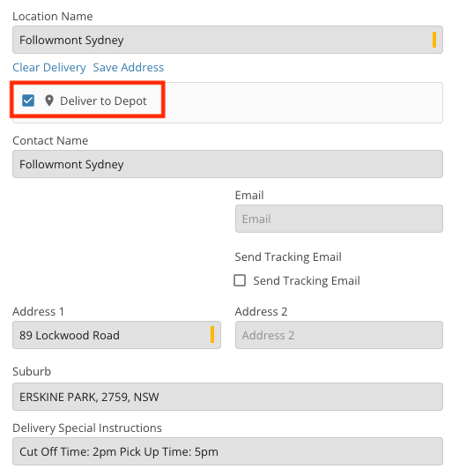Image resolution: width=452 pixels, height=476 pixels.
Task: Select the Delivery Special Instructions field
Action: click(227, 451)
